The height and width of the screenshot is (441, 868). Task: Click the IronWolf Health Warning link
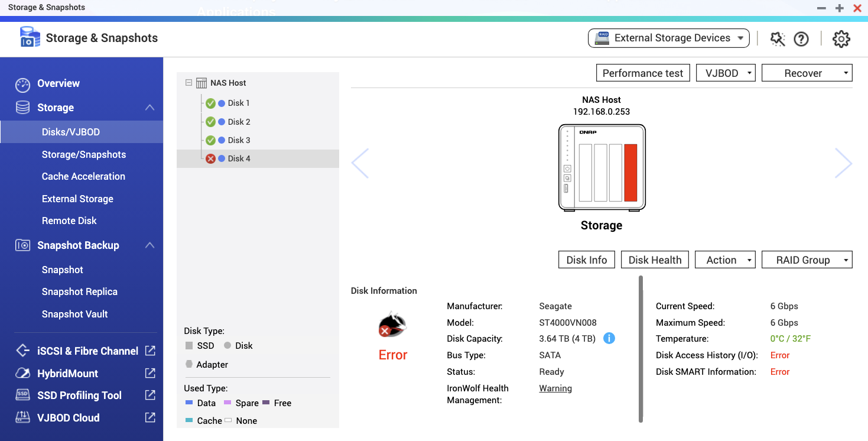tap(555, 388)
